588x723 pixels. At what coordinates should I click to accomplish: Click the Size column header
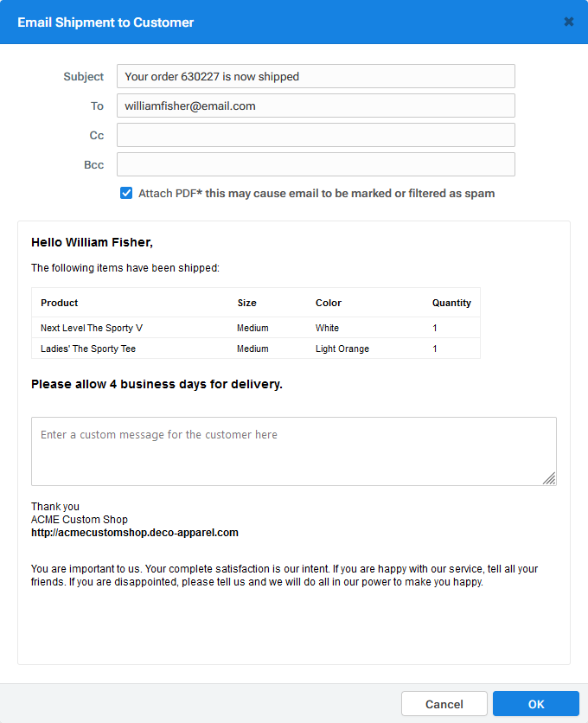tap(246, 303)
